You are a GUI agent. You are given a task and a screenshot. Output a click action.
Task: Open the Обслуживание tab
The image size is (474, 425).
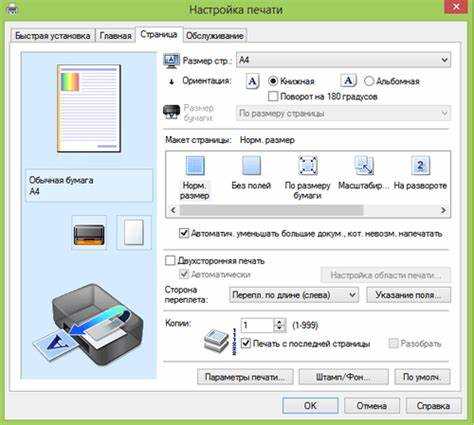tap(215, 36)
